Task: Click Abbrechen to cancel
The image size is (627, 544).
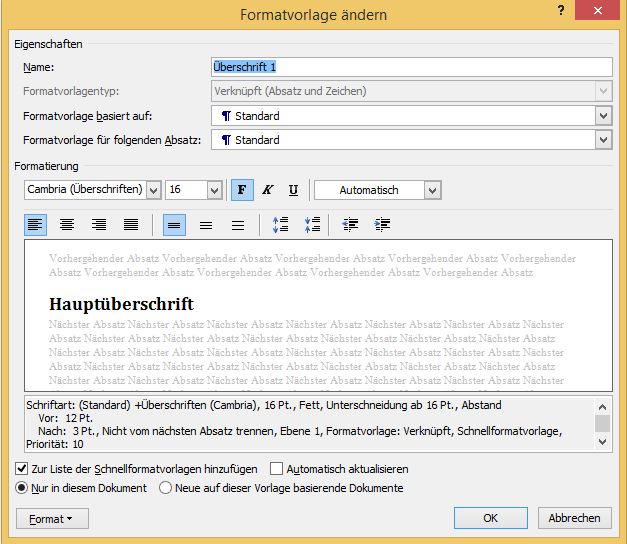Action: click(x=574, y=518)
